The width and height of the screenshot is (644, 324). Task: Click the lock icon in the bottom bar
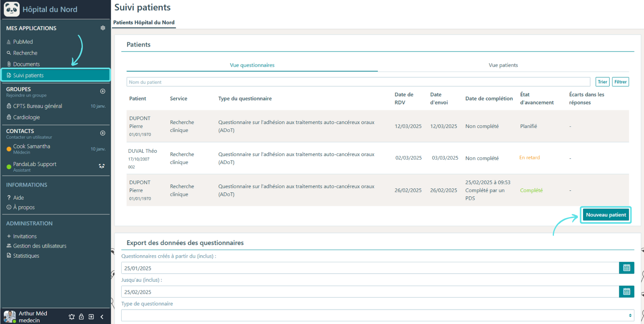(x=81, y=317)
